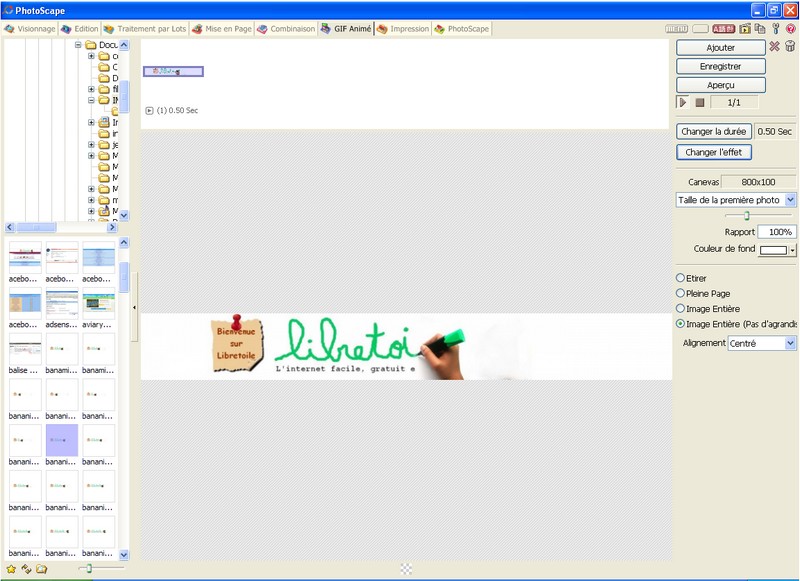Select the Image Entière radio option
800x581 pixels.
click(680, 309)
